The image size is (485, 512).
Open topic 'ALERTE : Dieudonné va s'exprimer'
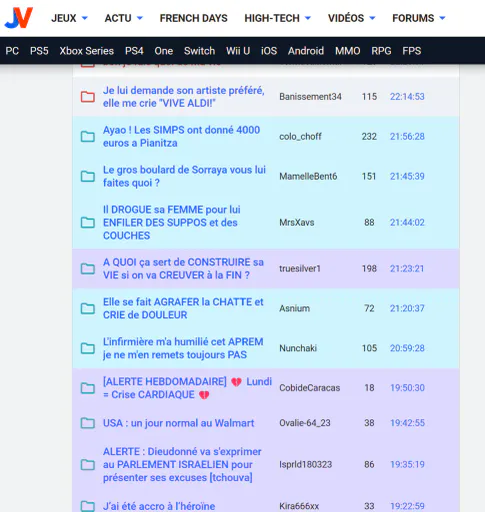[x=182, y=465]
